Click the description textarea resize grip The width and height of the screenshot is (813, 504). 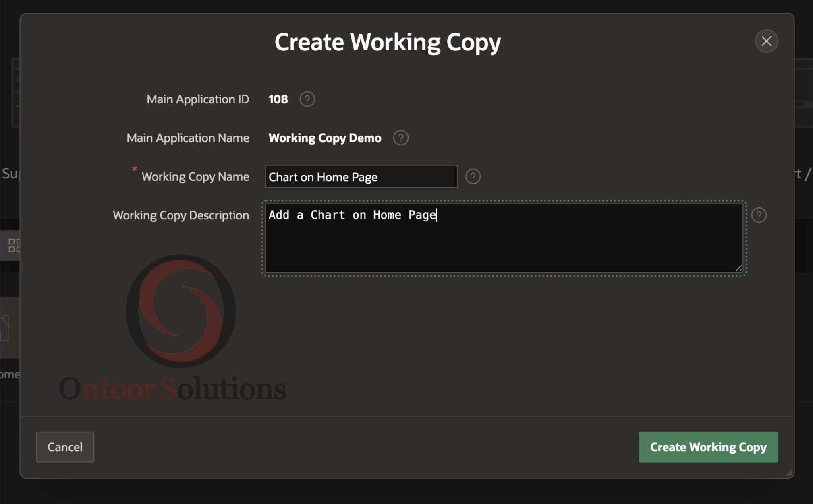[738, 268]
